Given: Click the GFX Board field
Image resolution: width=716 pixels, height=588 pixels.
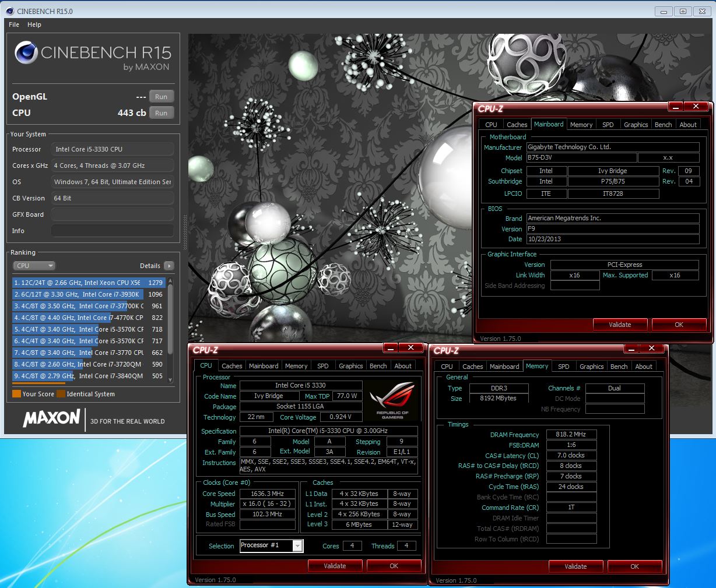Looking at the screenshot, I should point(113,214).
